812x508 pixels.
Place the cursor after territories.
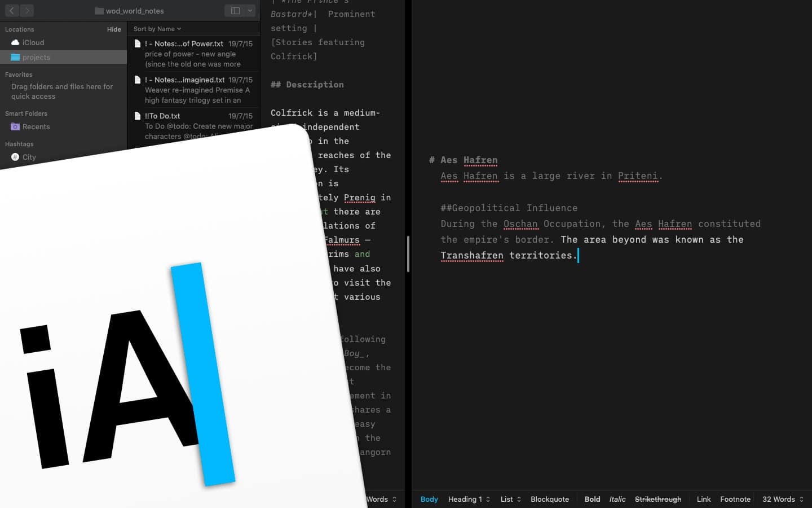pyautogui.click(x=578, y=256)
